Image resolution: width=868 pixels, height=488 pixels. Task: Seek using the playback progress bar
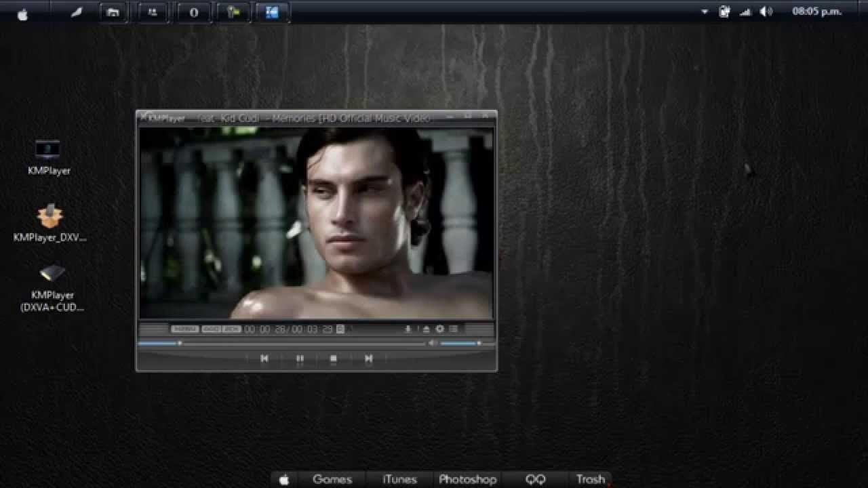[x=281, y=344]
